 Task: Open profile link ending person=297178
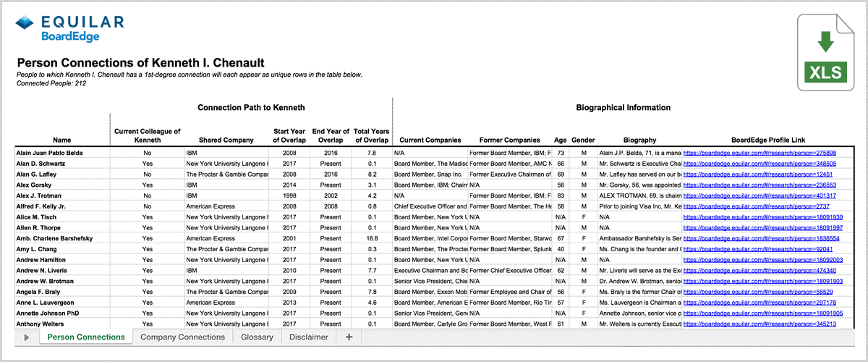point(759,303)
